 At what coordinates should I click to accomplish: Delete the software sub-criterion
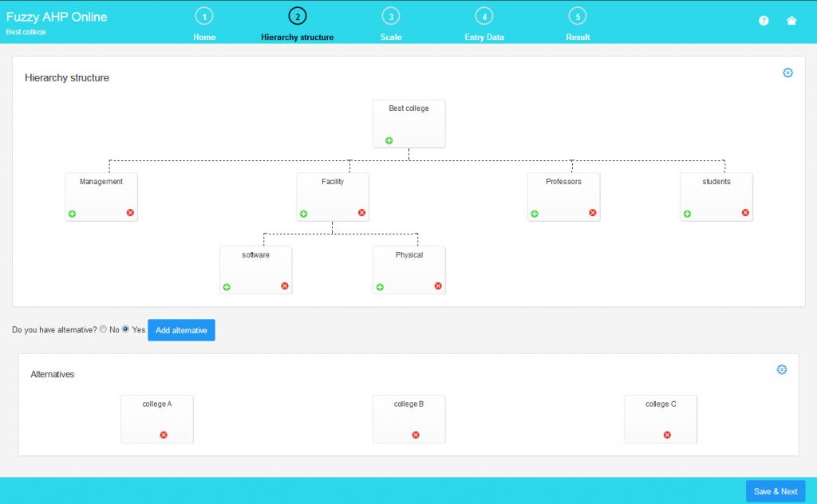pos(285,285)
